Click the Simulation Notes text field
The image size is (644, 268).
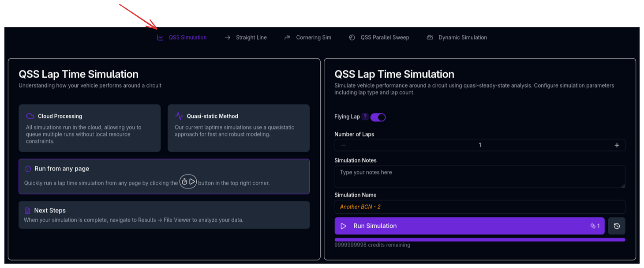point(480,176)
